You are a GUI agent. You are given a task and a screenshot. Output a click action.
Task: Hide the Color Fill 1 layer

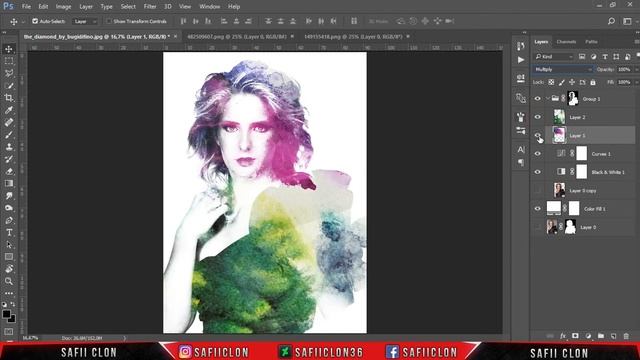click(x=538, y=209)
